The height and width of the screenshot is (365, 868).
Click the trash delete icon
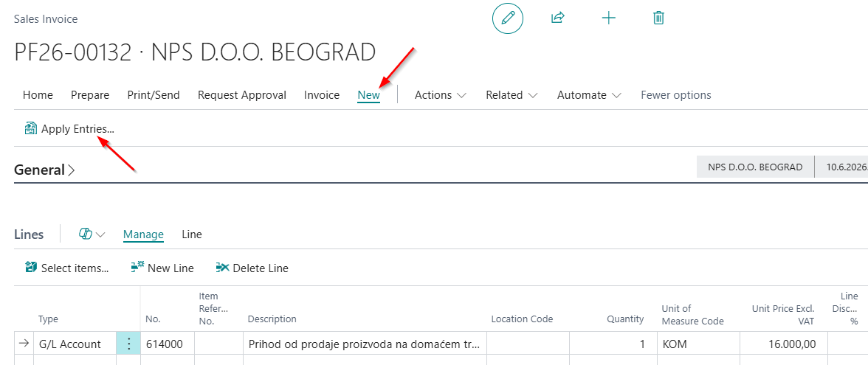[658, 18]
